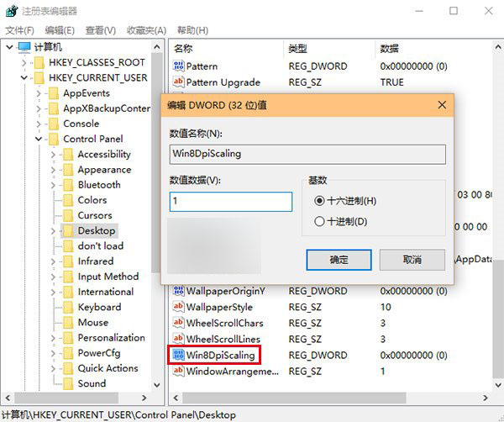Click the HKEY_CLASSES_ROOT folder icon
The image size is (504, 422).
39,63
